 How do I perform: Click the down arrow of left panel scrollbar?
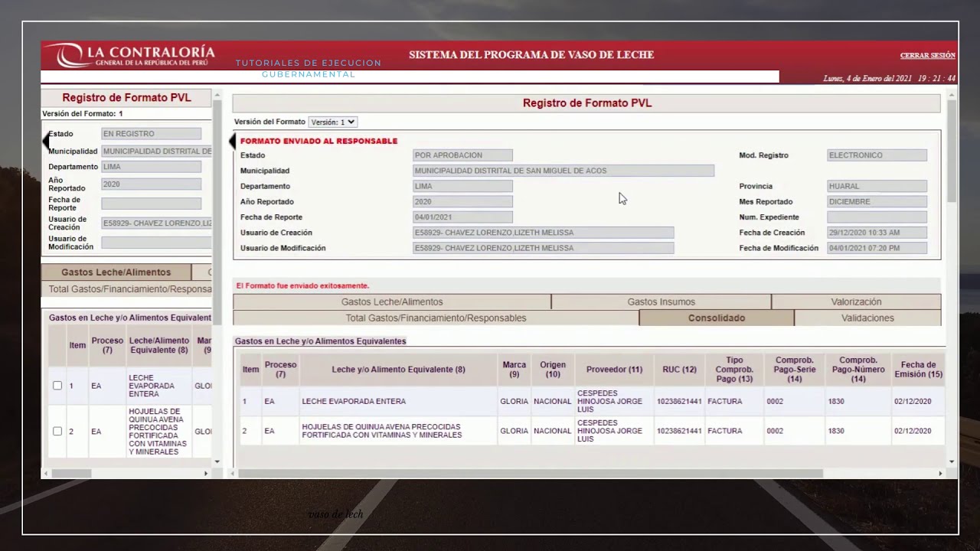[x=217, y=461]
